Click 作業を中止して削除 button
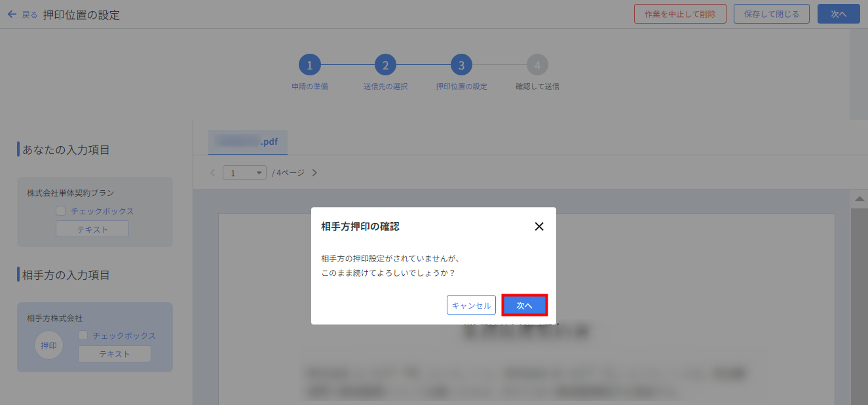Screen dimensions: 868x405 click(x=680, y=14)
